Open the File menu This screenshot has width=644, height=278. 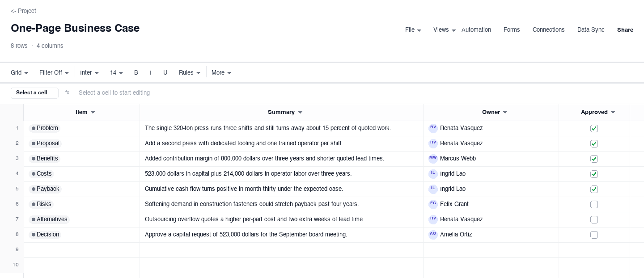coord(413,30)
